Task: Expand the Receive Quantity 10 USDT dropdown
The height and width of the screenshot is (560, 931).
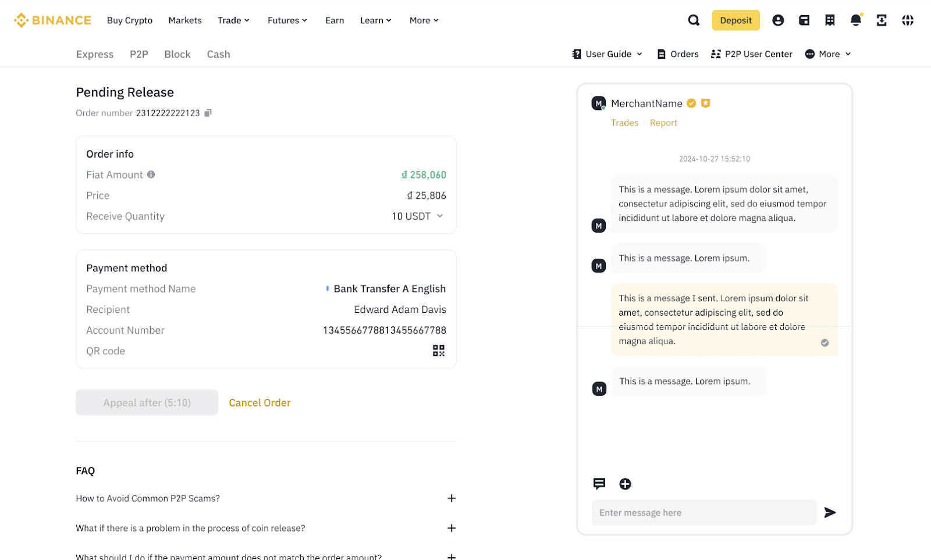Action: (440, 216)
